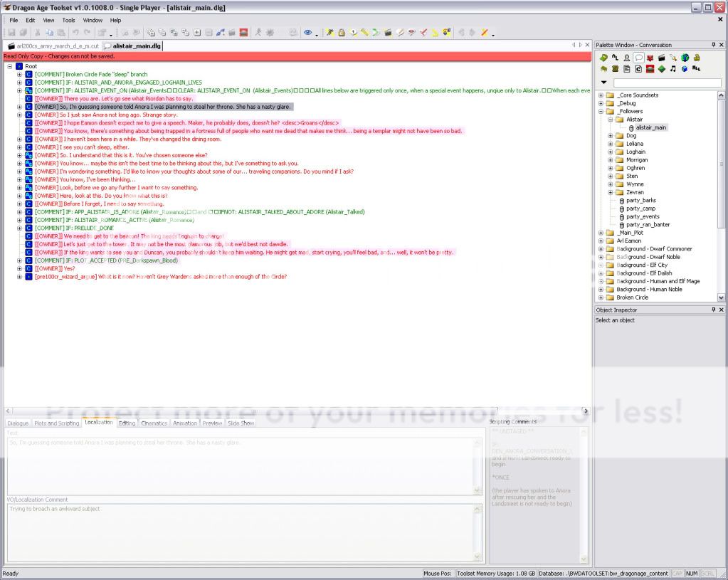Click the eye view icon in toolbar
The height and width of the screenshot is (580, 728).
(308, 33)
